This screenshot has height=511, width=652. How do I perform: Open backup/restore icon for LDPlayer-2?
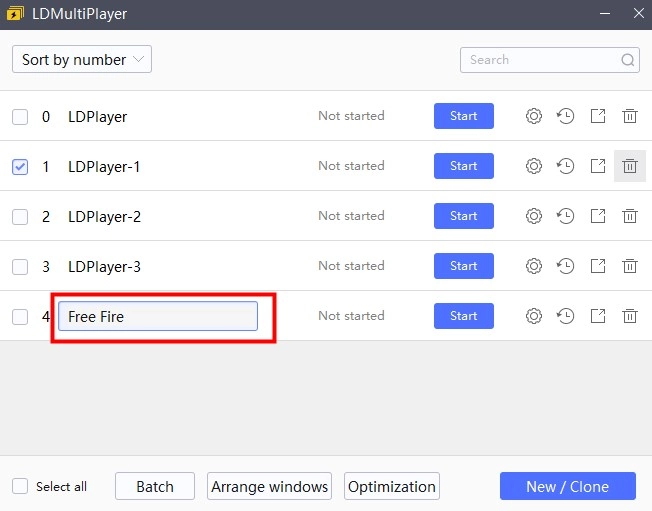[566, 216]
